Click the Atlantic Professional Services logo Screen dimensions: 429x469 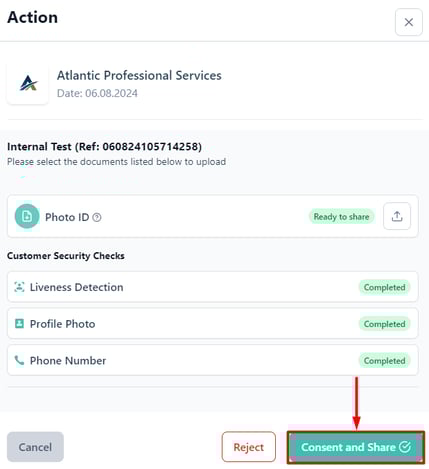[x=28, y=83]
